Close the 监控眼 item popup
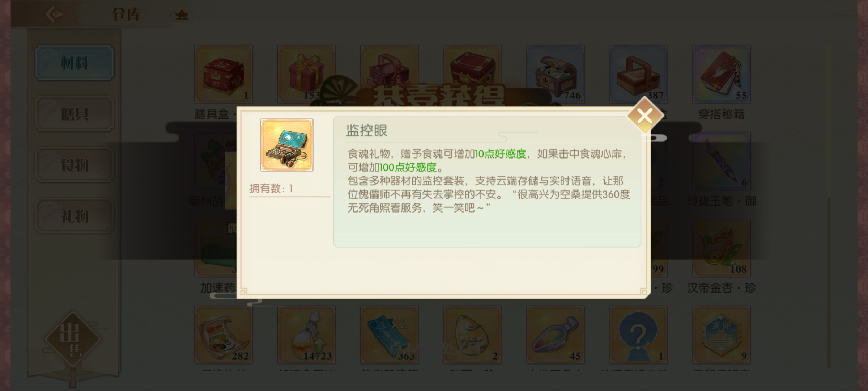The height and width of the screenshot is (391, 868). (x=645, y=116)
